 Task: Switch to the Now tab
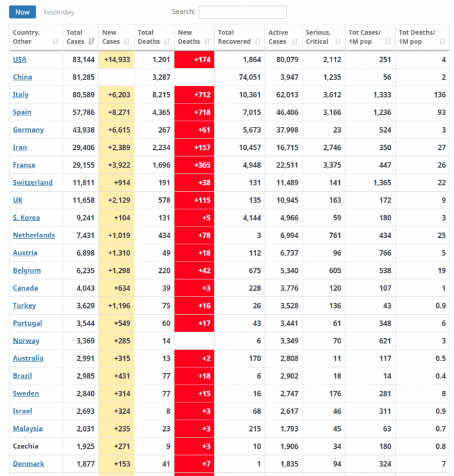[22, 12]
